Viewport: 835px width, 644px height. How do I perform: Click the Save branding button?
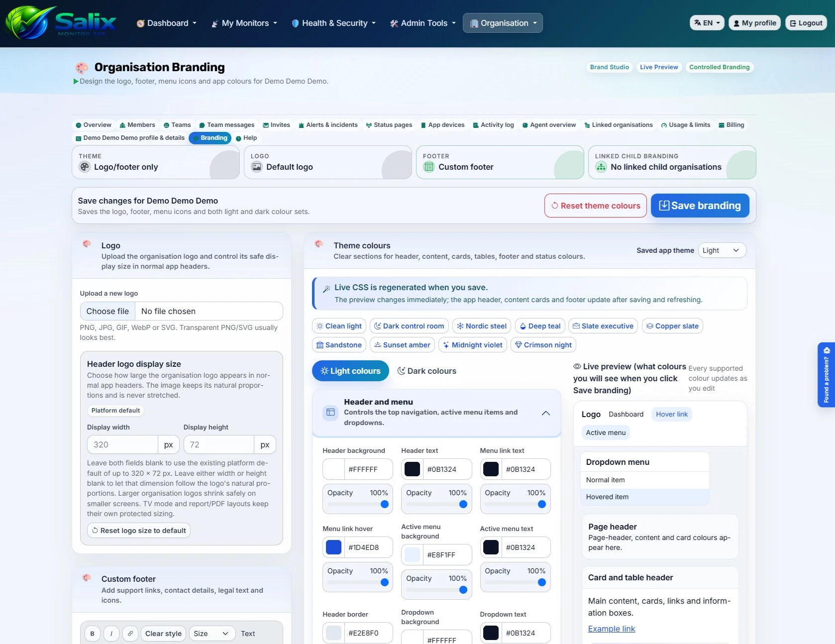click(700, 206)
